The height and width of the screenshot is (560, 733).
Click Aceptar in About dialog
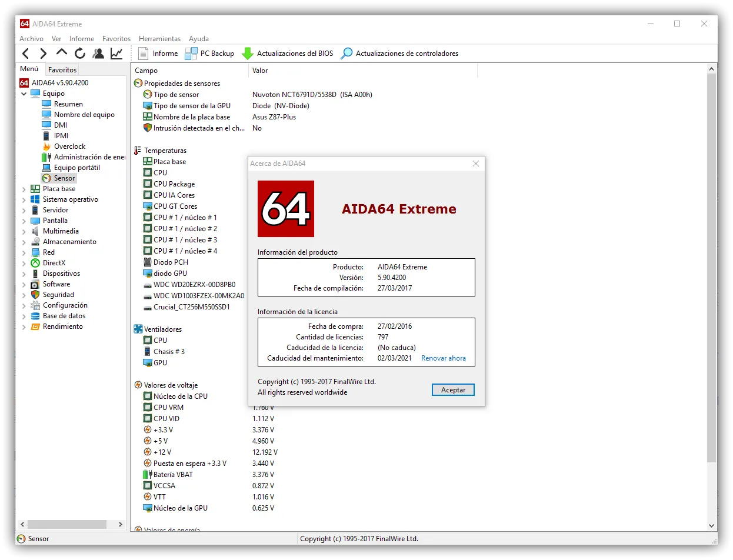(453, 390)
